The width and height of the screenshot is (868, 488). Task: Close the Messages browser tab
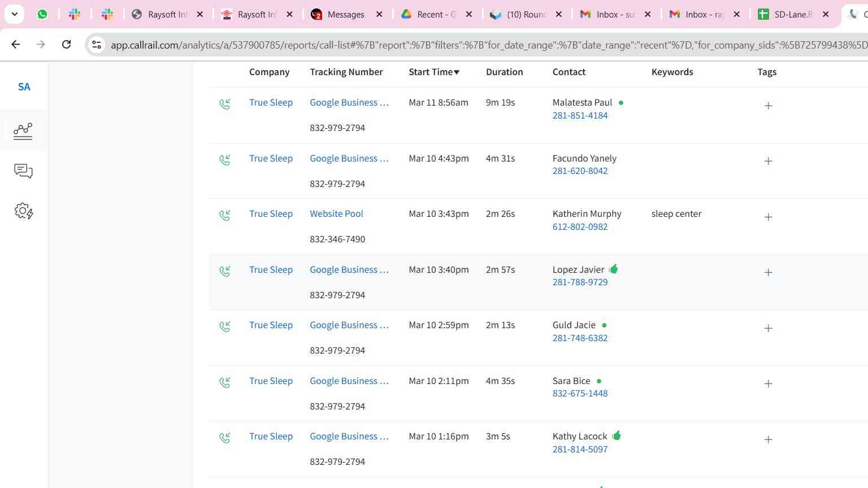pos(379,14)
